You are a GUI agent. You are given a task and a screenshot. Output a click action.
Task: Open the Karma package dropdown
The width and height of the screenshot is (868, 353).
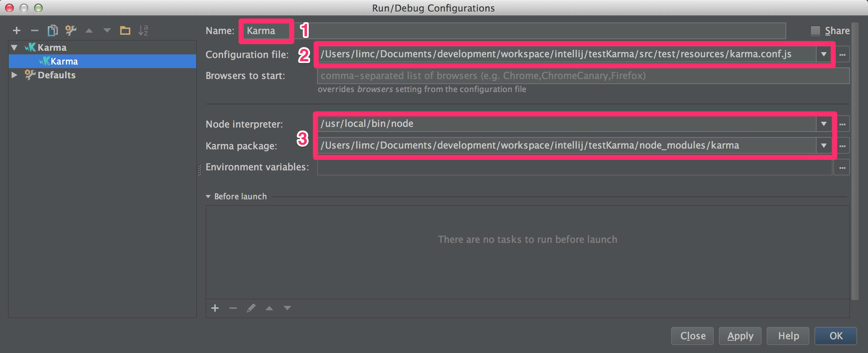(x=824, y=146)
